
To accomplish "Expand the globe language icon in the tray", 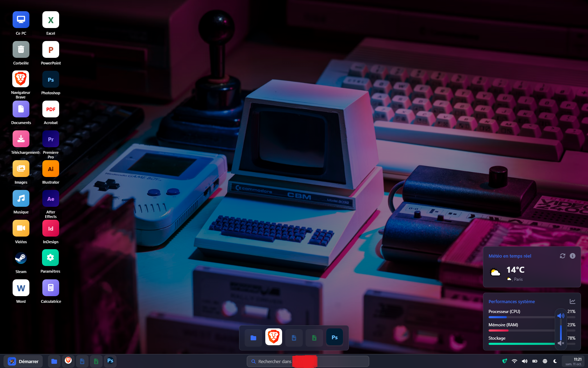I will coord(545,361).
